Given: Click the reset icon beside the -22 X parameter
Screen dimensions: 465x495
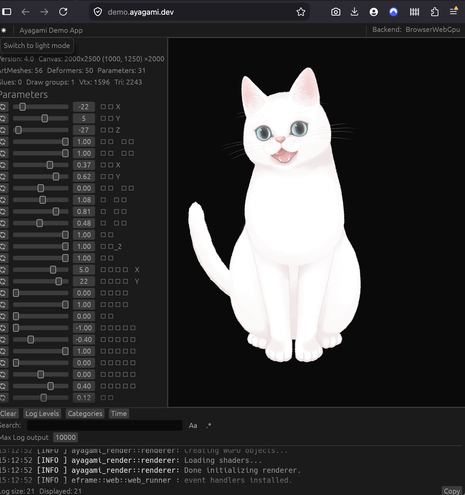Looking at the screenshot, I should click(x=3, y=107).
